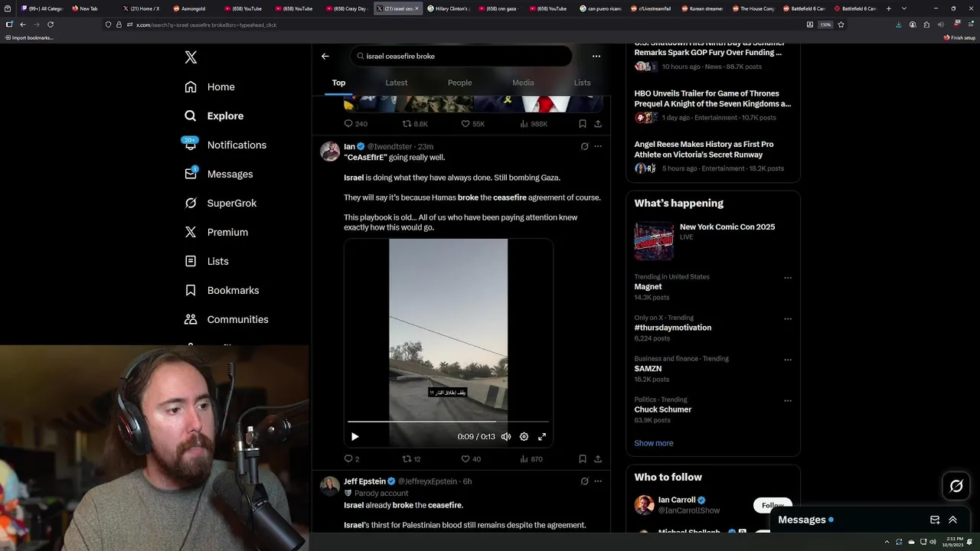The height and width of the screenshot is (551, 980).
Task: Open Ian's profile avatar
Action: click(x=330, y=151)
